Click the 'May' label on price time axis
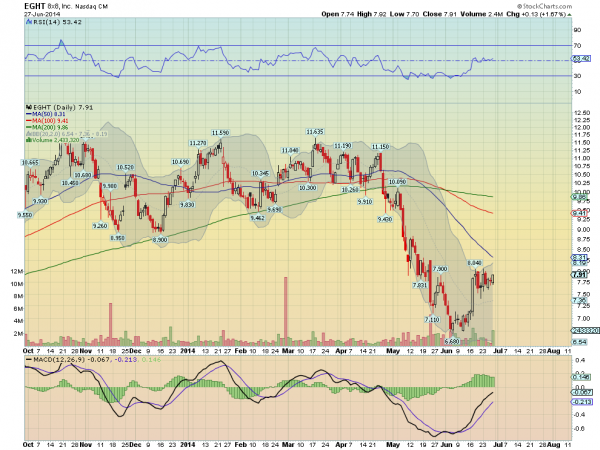The width and height of the screenshot is (600, 450). [393, 351]
